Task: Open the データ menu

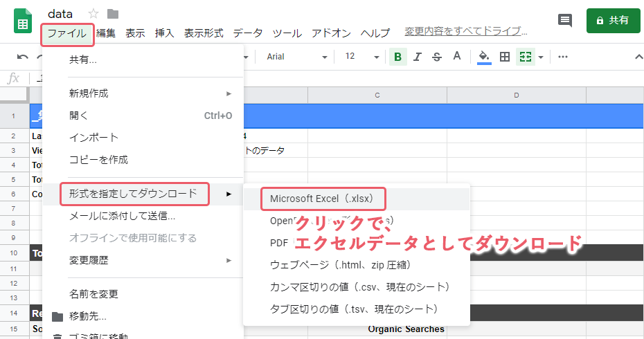Action: (x=248, y=33)
